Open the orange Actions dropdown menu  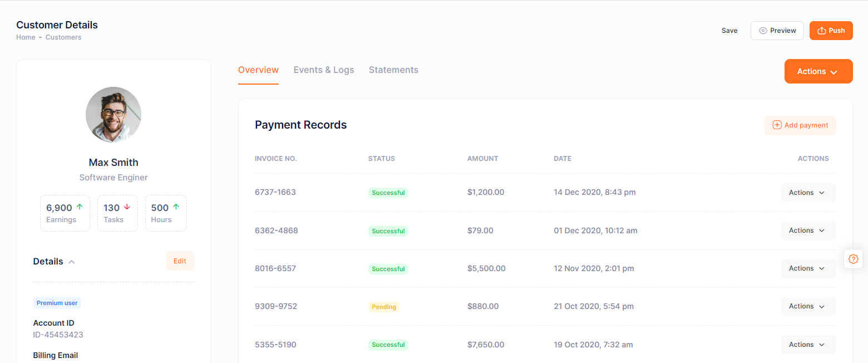pos(818,71)
